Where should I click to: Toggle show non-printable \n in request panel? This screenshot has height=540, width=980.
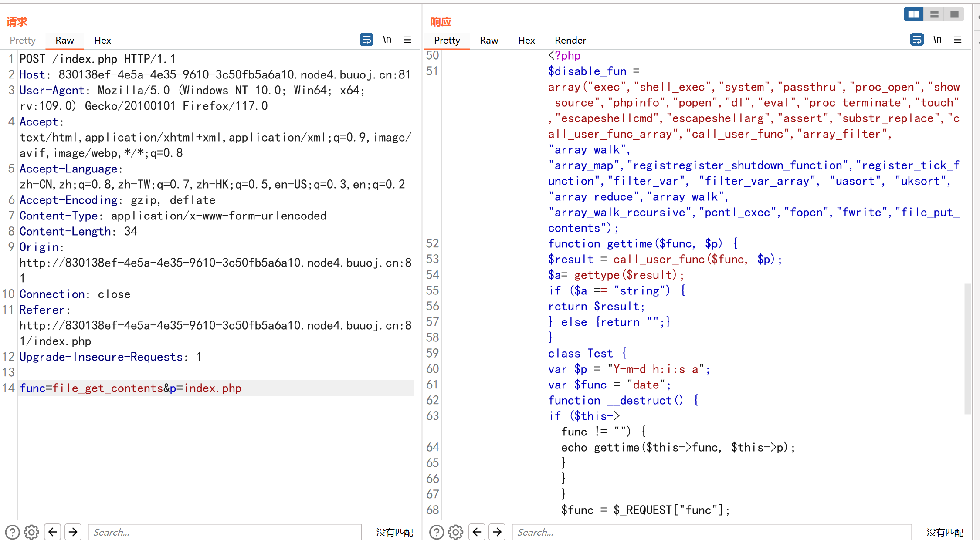[x=387, y=40]
